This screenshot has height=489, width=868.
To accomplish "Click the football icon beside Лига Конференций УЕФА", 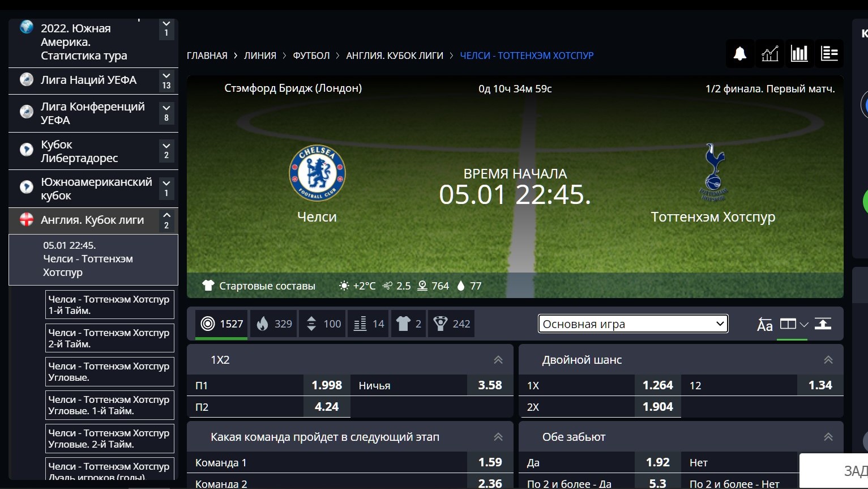I will (x=27, y=112).
